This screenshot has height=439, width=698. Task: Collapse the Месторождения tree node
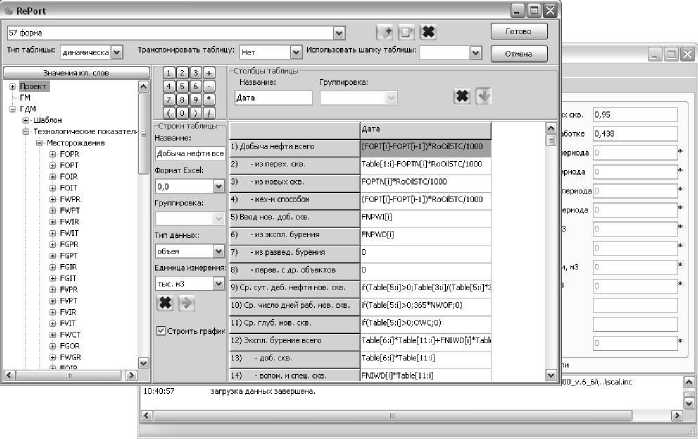[x=39, y=143]
